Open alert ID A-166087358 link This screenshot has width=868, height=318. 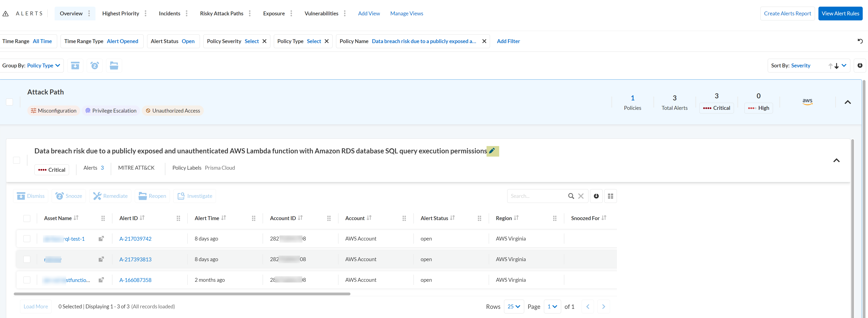(x=135, y=280)
